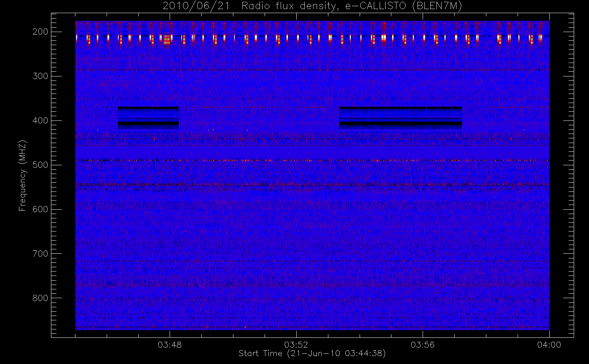Click the 03:52 time tick label
The height and width of the screenshot is (364, 589).
[296, 345]
